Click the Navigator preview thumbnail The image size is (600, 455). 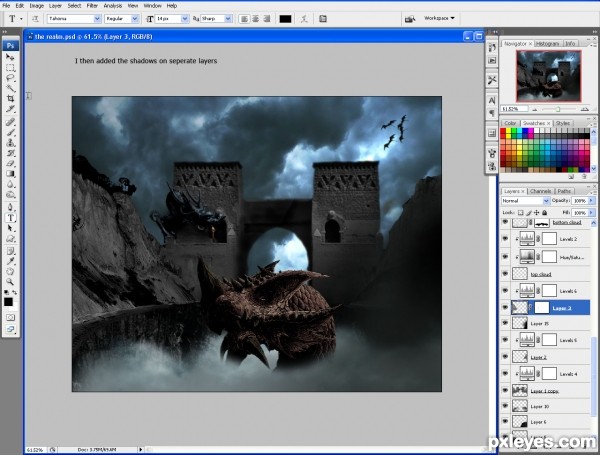548,76
